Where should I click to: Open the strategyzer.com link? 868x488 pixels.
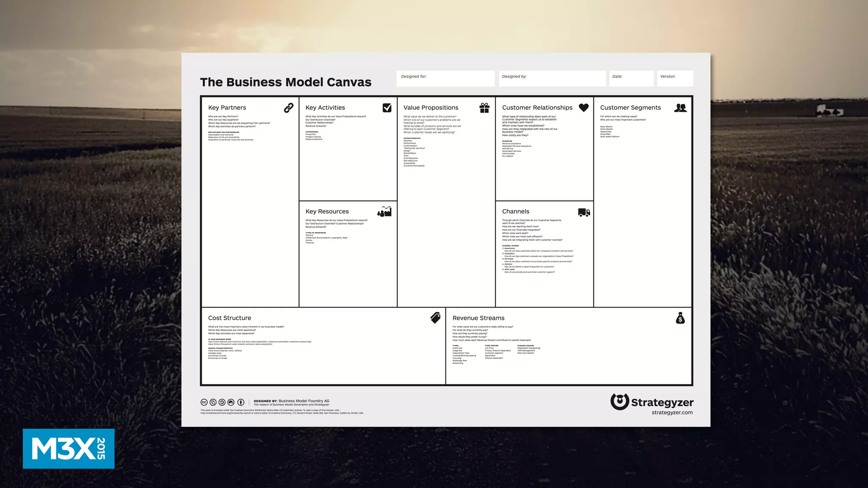[672, 413]
